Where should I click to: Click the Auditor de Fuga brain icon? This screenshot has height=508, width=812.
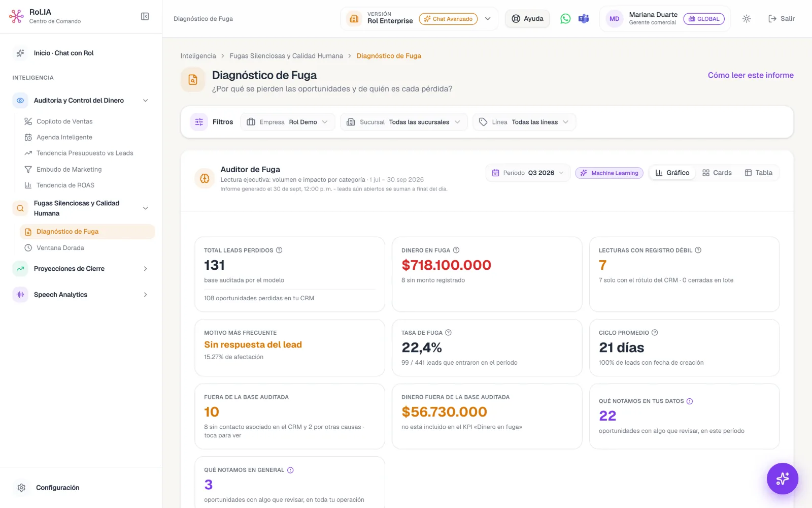pyautogui.click(x=205, y=178)
